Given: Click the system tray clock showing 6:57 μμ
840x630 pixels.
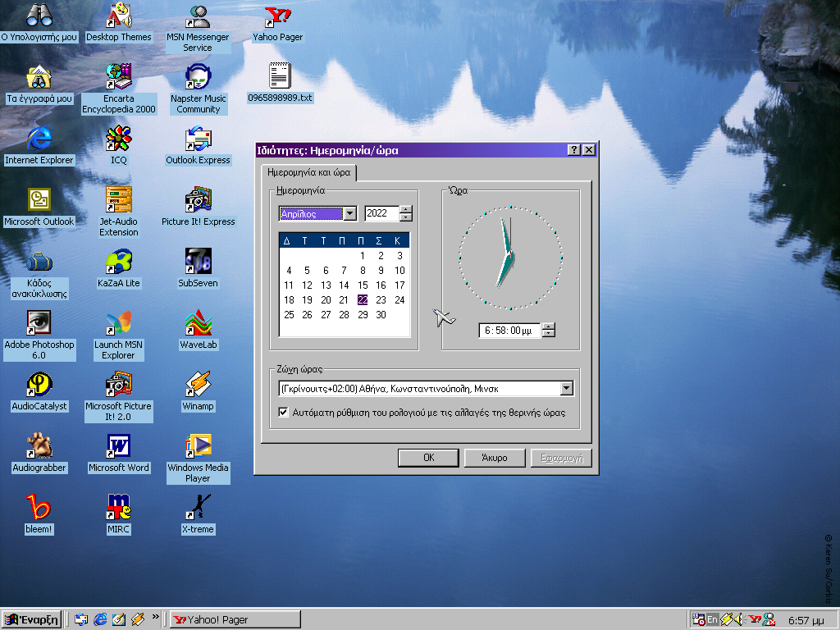Looking at the screenshot, I should point(806,620).
